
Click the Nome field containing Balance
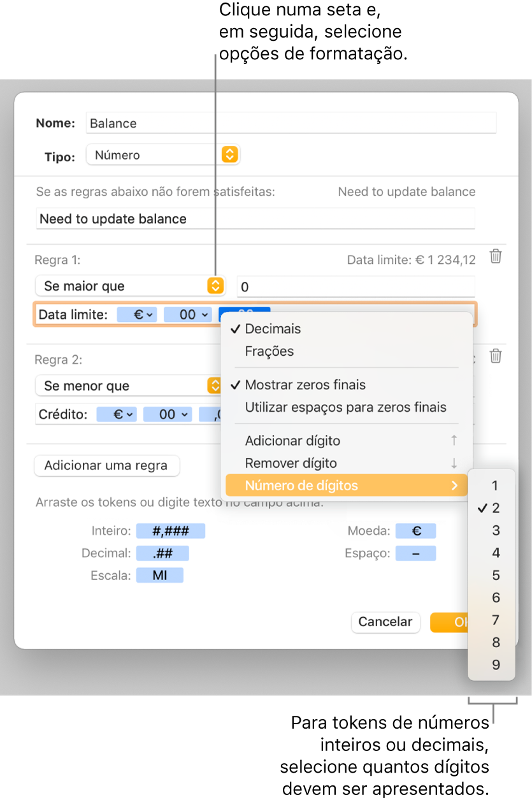tap(291, 123)
